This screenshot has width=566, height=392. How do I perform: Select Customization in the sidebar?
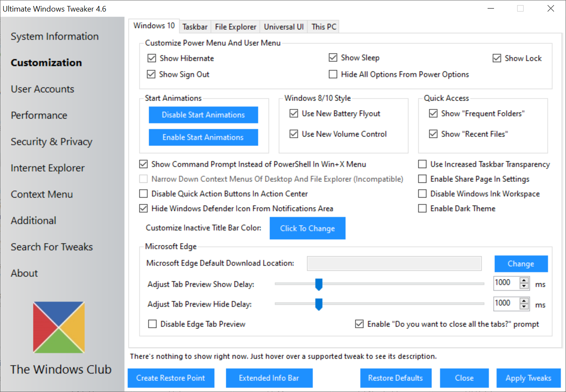(x=46, y=62)
